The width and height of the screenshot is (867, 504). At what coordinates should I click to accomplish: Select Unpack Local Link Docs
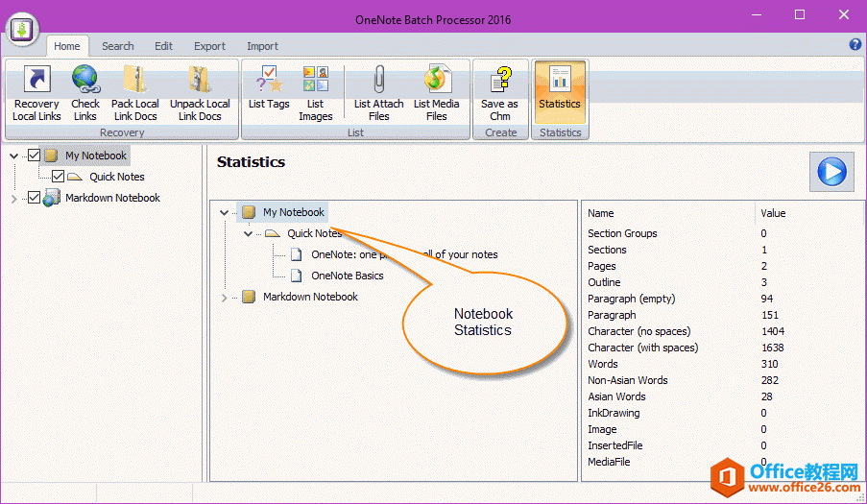tap(200, 93)
